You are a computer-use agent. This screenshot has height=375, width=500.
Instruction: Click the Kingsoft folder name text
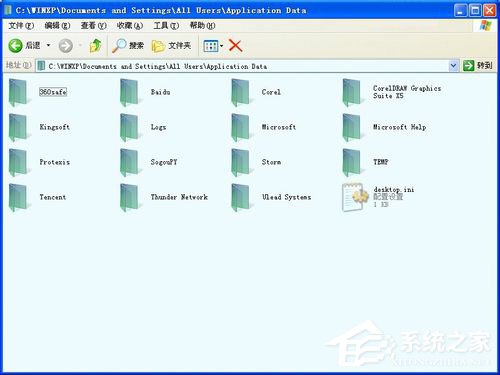coord(54,127)
